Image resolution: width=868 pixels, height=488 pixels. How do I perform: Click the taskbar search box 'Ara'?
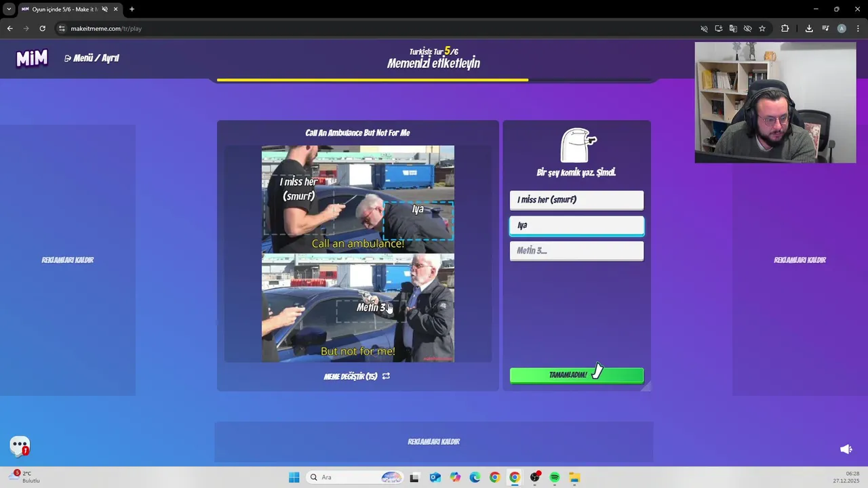pyautogui.click(x=356, y=477)
